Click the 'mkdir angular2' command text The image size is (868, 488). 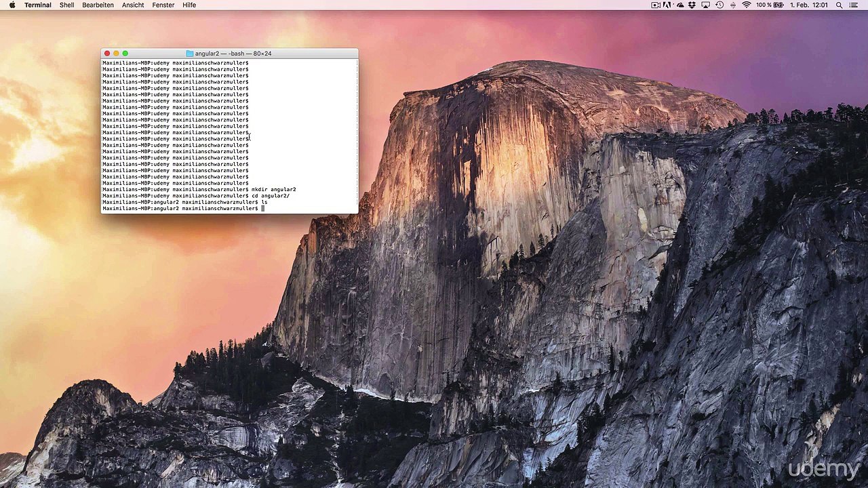[274, 190]
